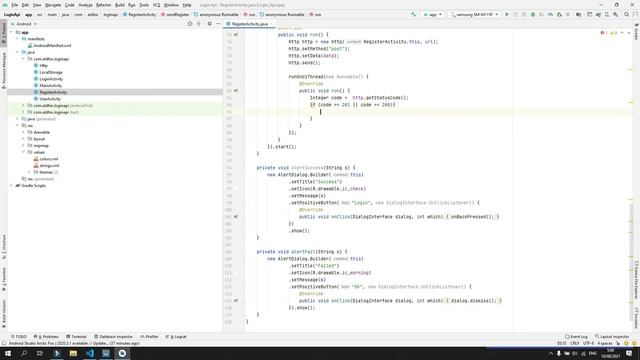
Task: Open the Windows Start menu
Action: click(8, 353)
